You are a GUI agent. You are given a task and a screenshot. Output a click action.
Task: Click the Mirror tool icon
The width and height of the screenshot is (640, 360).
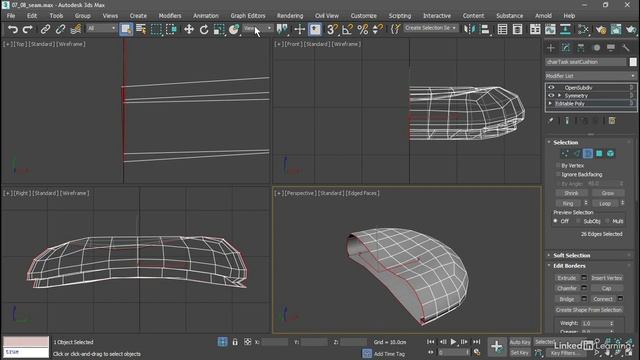pyautogui.click(x=469, y=29)
